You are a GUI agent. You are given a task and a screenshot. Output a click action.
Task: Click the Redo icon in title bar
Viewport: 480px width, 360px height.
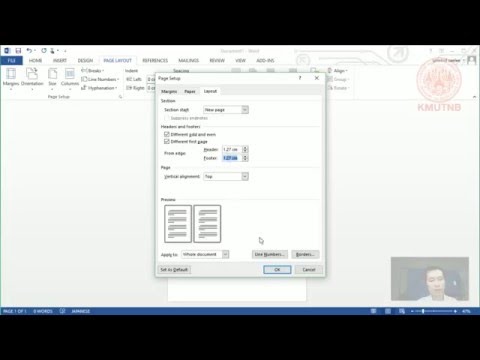[x=44, y=51]
